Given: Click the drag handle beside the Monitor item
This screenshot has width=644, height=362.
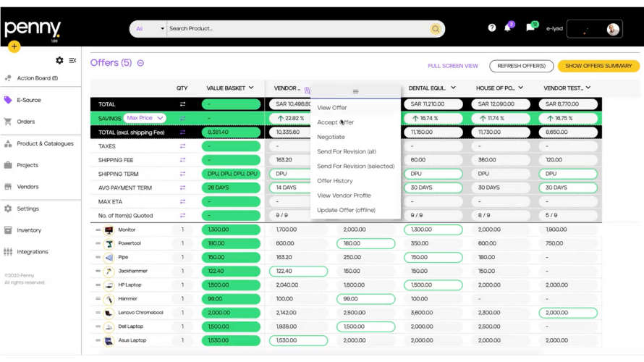Looking at the screenshot, I should pos(98,230).
